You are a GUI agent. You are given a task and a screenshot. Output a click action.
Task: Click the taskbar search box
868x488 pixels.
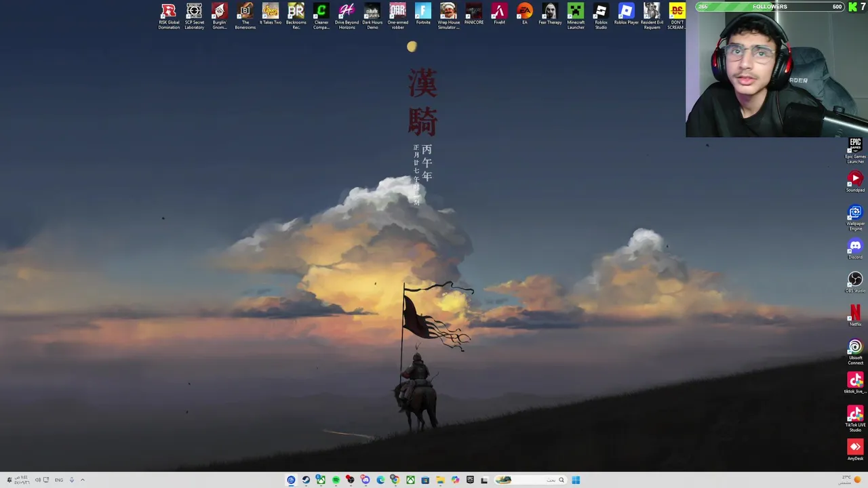click(531, 480)
